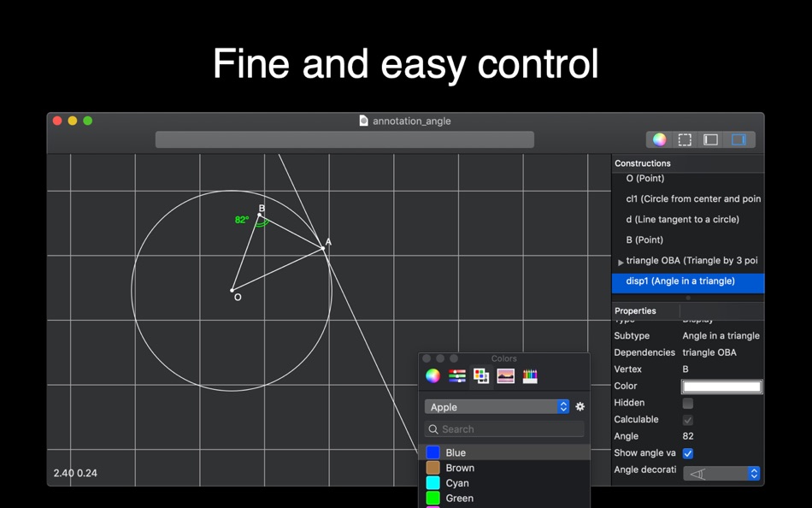This screenshot has height=508, width=812.
Task: Open the Apple palette dropdown
Action: 497,407
